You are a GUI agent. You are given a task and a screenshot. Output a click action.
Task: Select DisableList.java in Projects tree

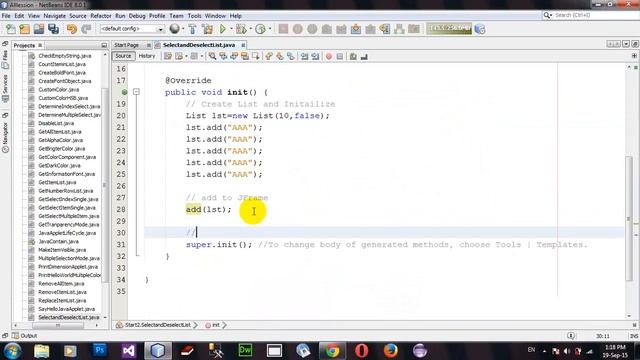[x=56, y=123]
